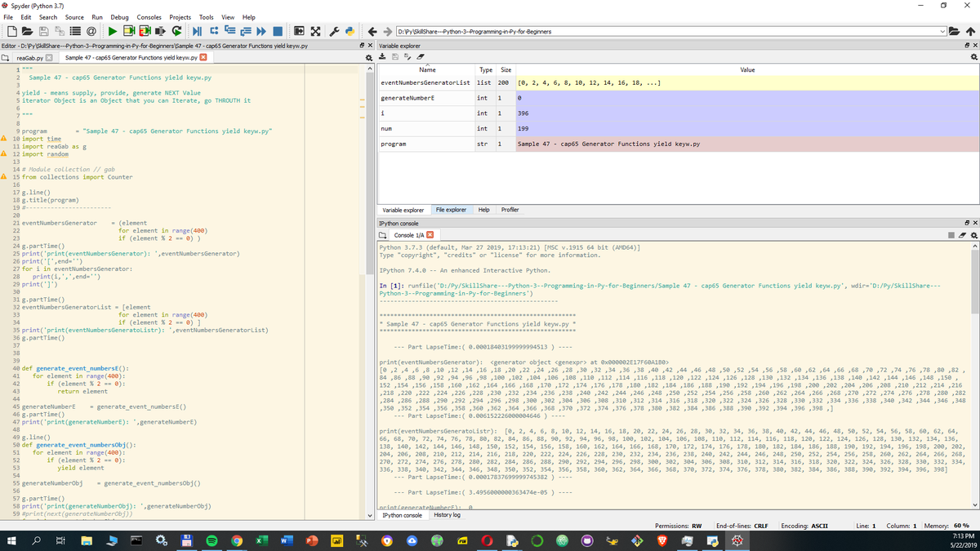Click the Save all files icon
The height and width of the screenshot is (551, 980).
coord(59,31)
